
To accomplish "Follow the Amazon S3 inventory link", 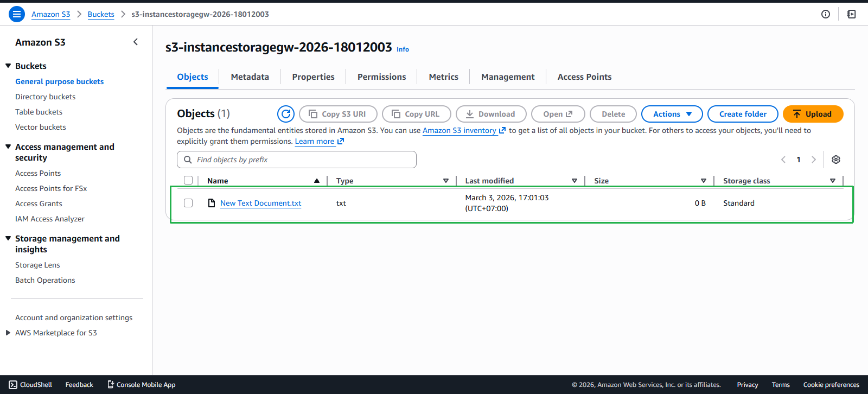I will [459, 130].
